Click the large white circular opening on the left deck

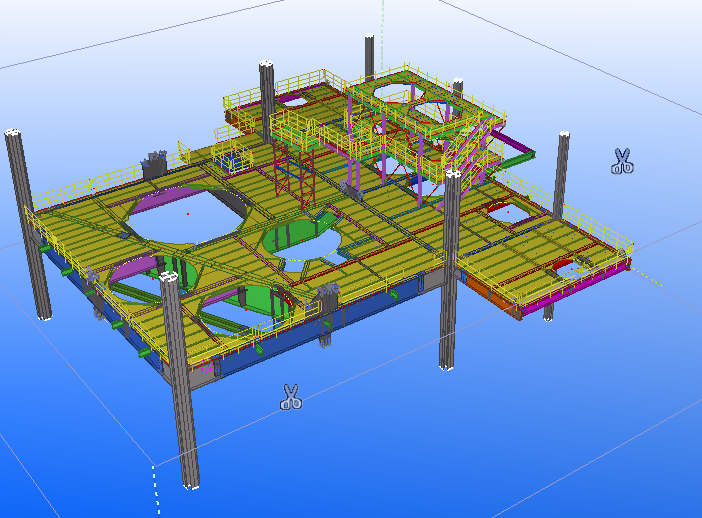point(188,217)
